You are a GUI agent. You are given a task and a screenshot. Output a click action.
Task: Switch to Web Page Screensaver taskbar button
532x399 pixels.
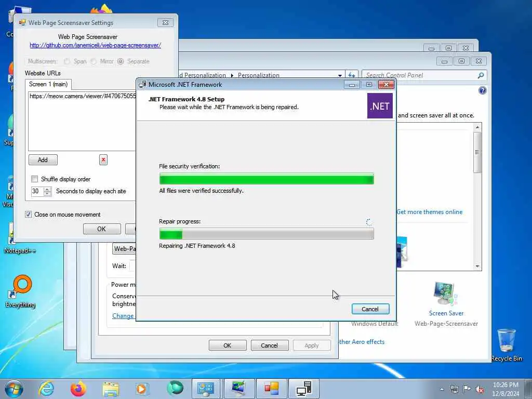tap(272, 389)
